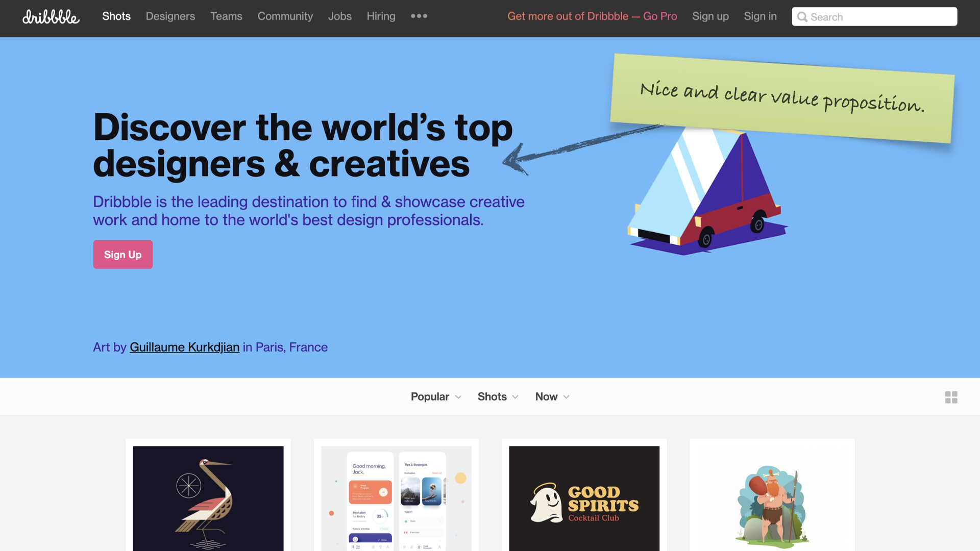The image size is (980, 551).
Task: Focus the Search input field
Action: pos(874,16)
